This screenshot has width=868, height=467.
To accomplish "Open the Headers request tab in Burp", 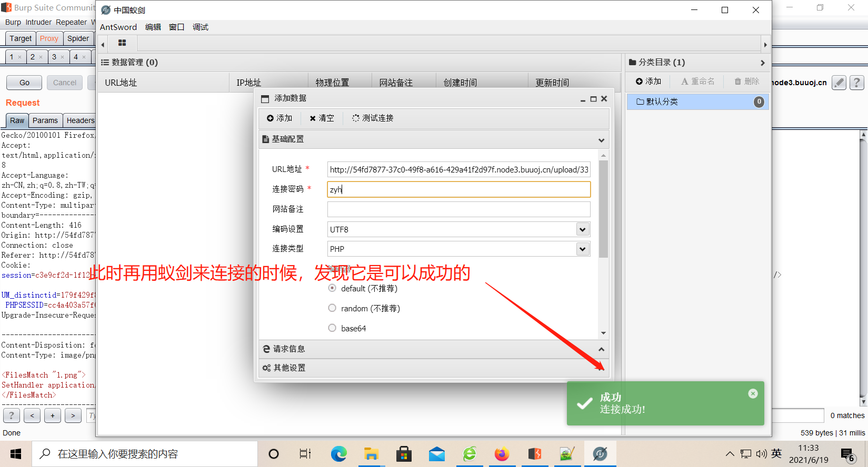I will (80, 120).
